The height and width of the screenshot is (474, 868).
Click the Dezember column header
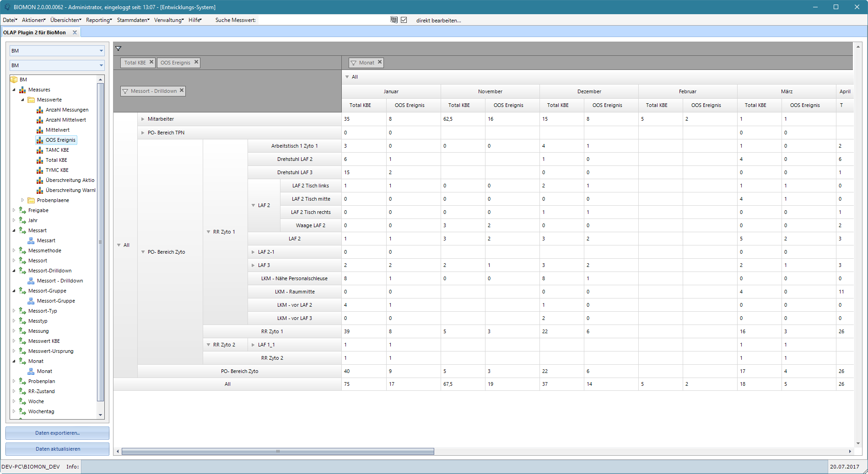pos(589,91)
